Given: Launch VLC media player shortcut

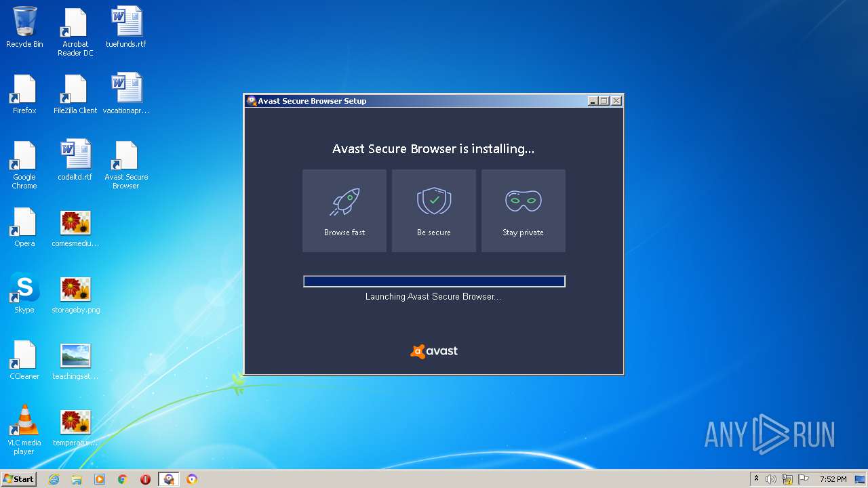Looking at the screenshot, I should click(x=24, y=430).
